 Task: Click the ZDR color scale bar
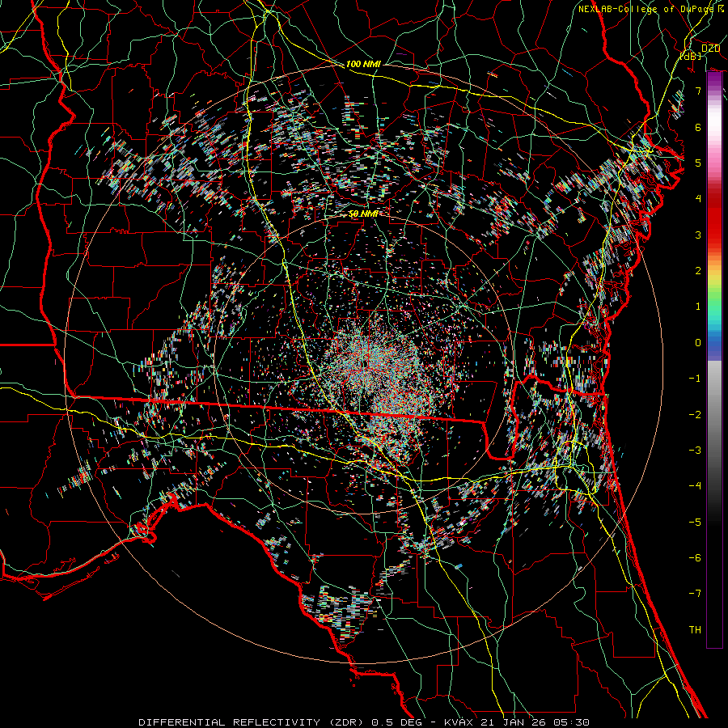(714, 360)
